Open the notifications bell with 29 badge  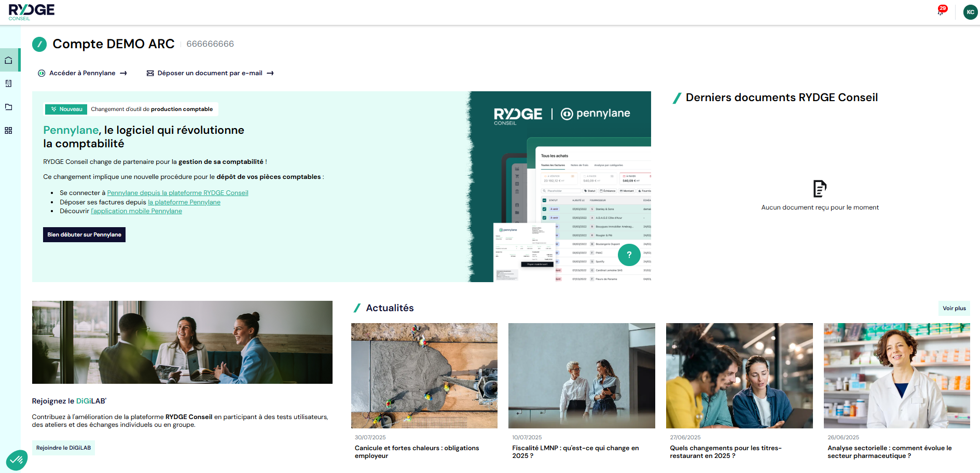942,11
